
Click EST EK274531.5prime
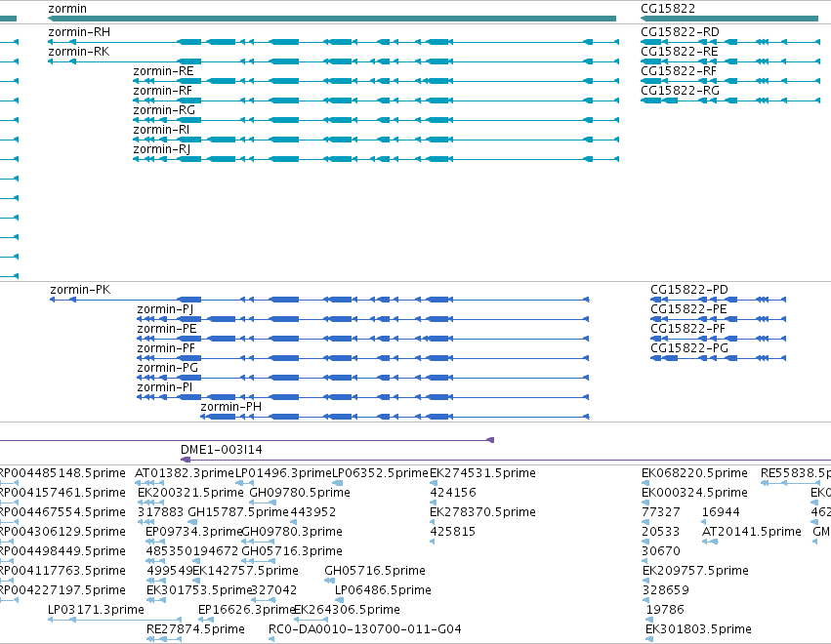[x=482, y=473]
